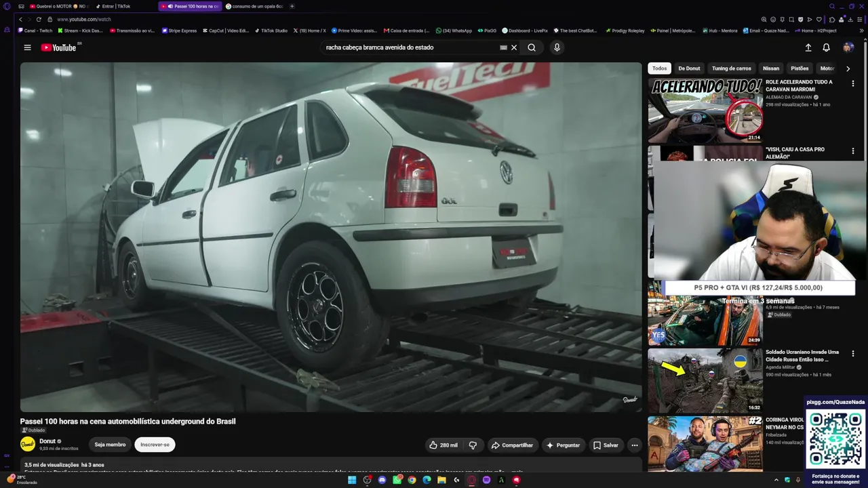Open the on-screen keyboard in search
The height and width of the screenshot is (488, 868).
point(503,47)
